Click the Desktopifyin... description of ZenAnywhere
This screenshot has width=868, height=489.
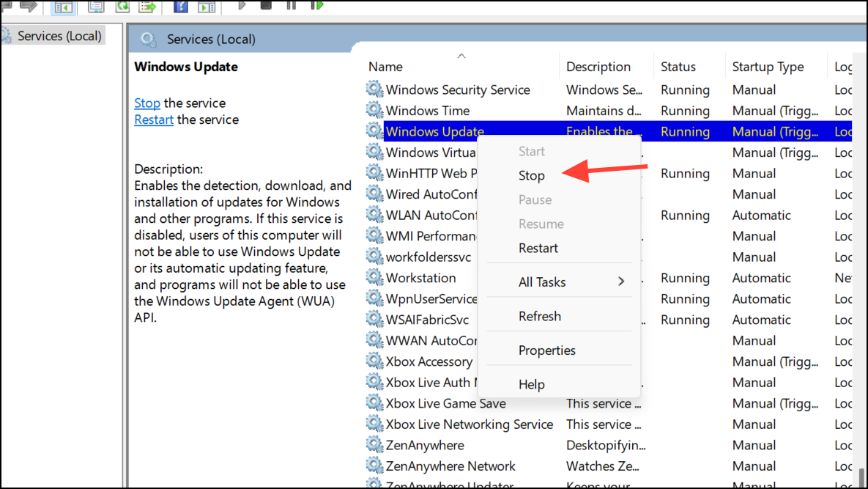[606, 445]
